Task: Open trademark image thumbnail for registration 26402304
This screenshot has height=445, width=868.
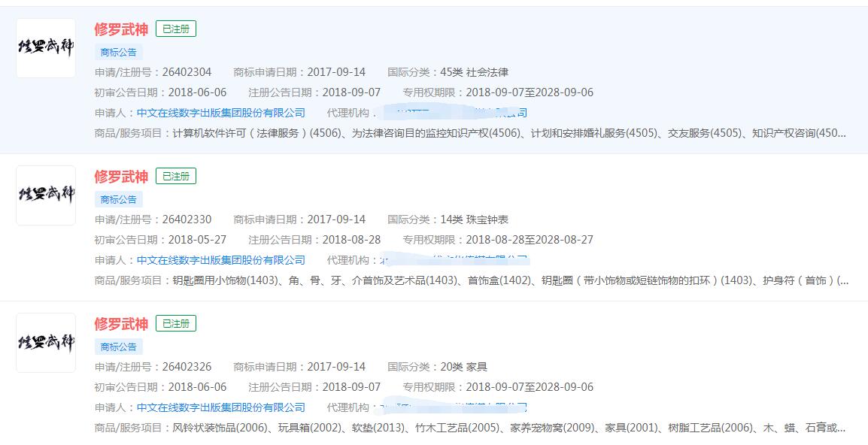Action: click(46, 48)
